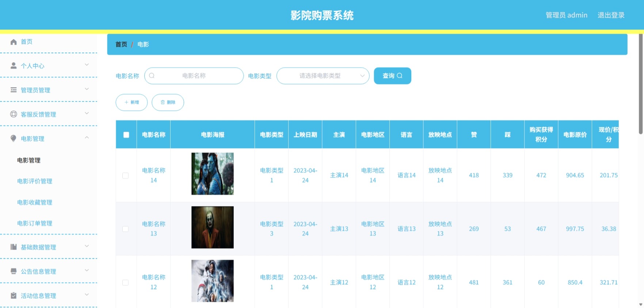The image size is (644, 308).
Task: Expand the 活动信息管理 menu chevron
Action: click(x=87, y=294)
